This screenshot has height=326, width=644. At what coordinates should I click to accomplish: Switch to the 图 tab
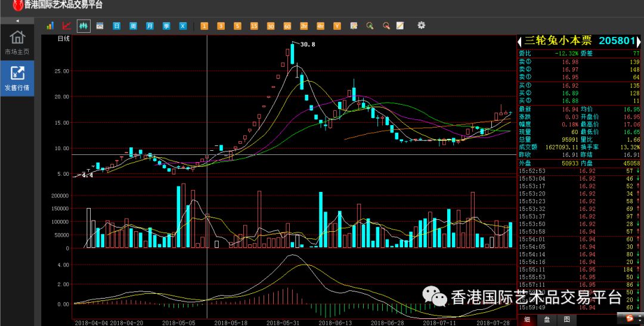tap(566, 320)
